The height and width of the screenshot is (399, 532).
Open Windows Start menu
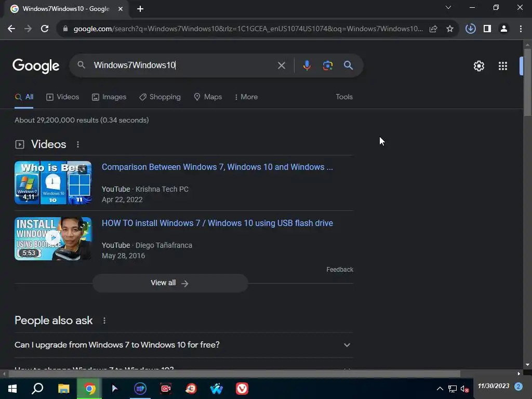coord(12,389)
